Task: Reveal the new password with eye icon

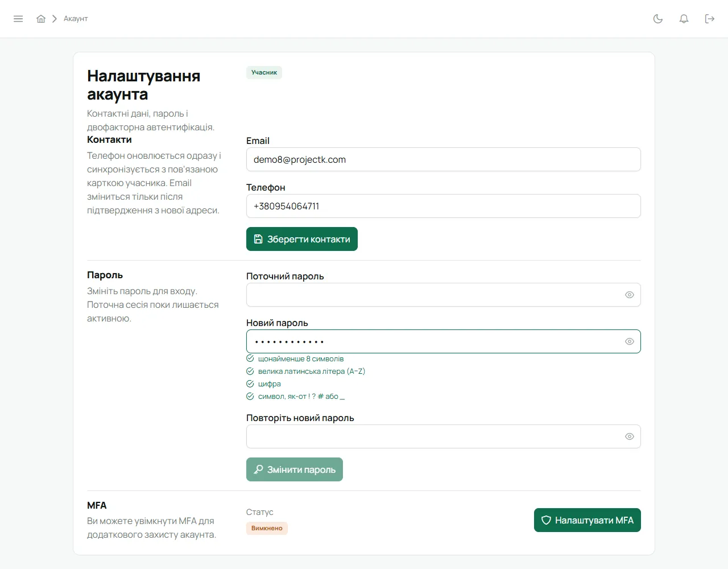Action: point(630,341)
